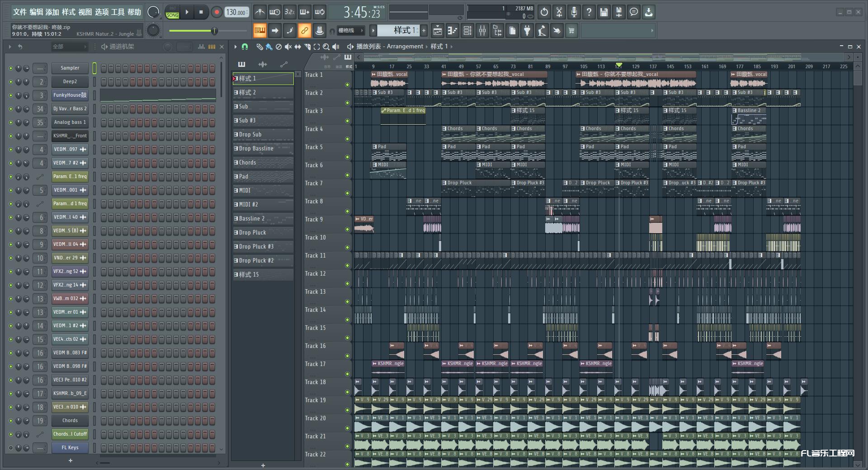The height and width of the screenshot is (470, 868).
Task: Click the song position slider handle
Action: (215, 31)
